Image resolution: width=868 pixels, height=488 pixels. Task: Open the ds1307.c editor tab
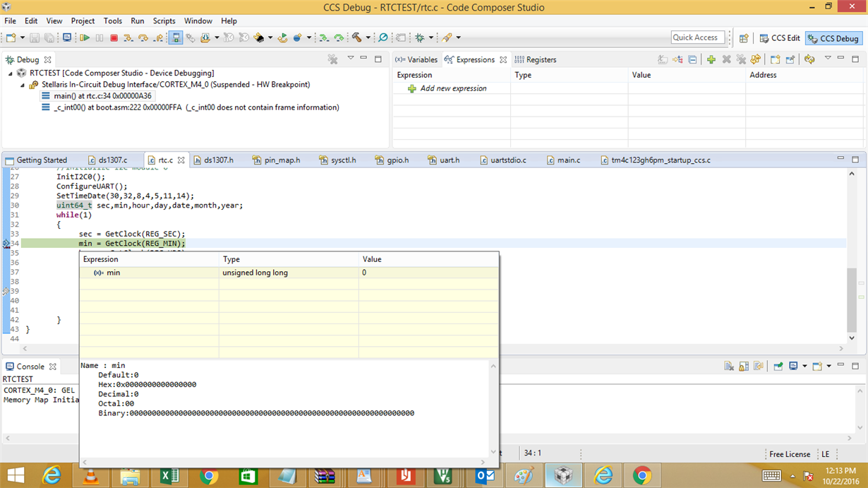108,160
